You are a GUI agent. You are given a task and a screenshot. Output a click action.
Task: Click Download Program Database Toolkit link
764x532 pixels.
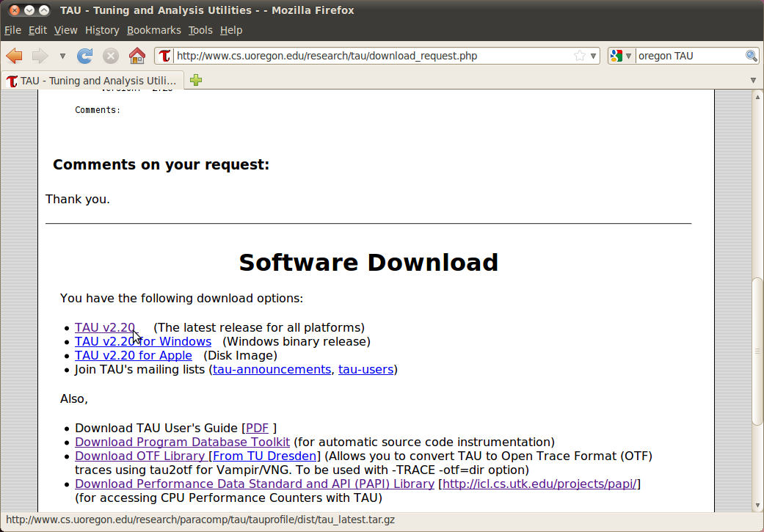182,442
